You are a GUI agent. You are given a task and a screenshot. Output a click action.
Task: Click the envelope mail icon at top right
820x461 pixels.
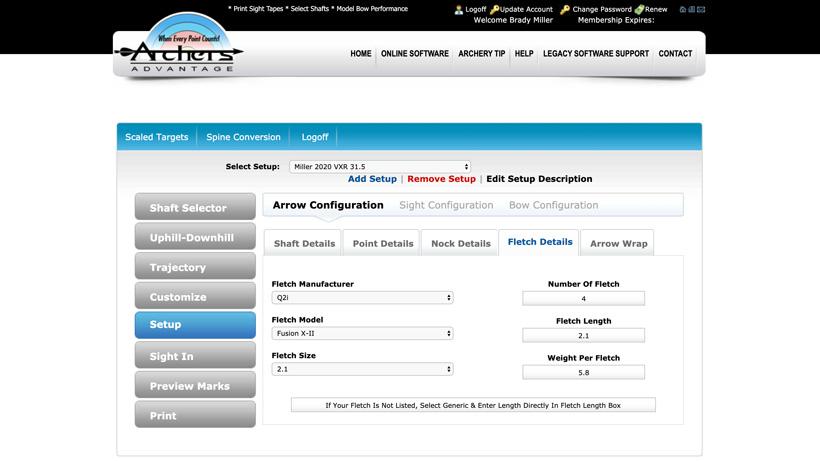pyautogui.click(x=702, y=9)
